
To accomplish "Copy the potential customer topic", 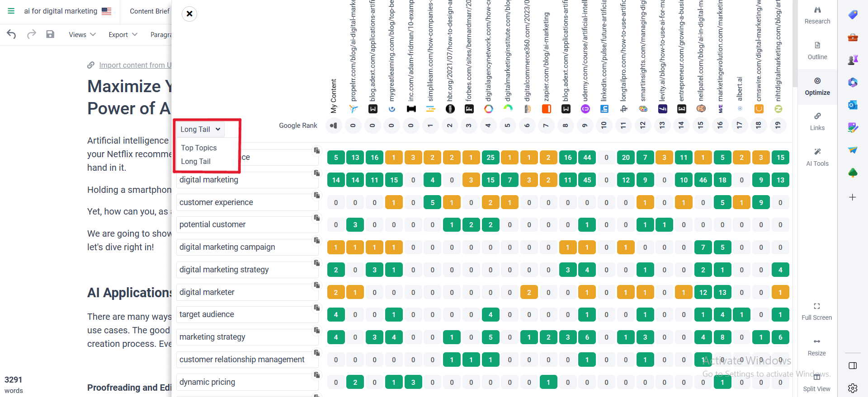I will click(x=317, y=218).
